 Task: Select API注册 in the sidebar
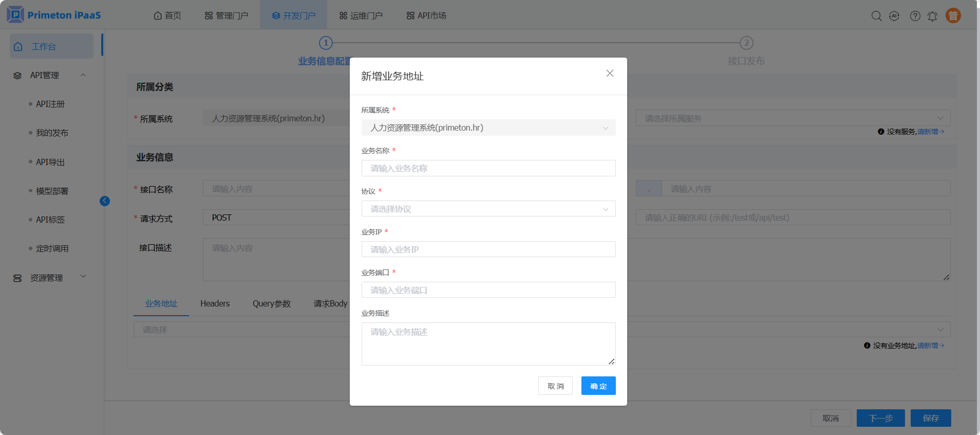pos(50,104)
